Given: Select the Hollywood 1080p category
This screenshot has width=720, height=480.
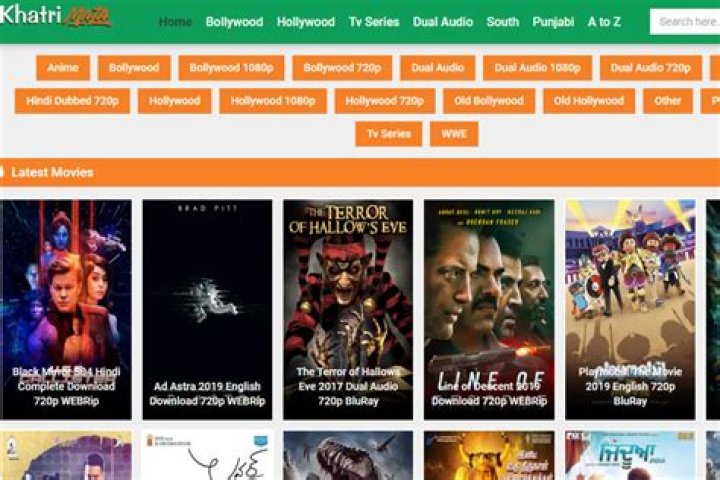Looking at the screenshot, I should tap(272, 101).
